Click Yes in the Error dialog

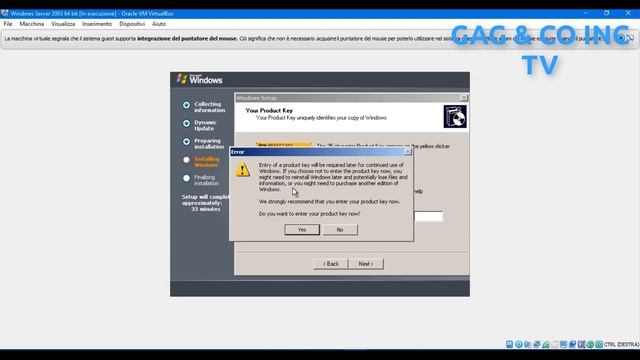(x=302, y=229)
